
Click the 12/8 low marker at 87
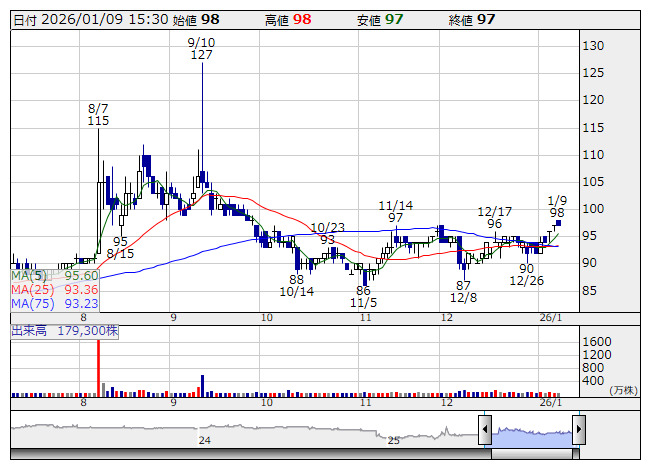[x=463, y=291]
